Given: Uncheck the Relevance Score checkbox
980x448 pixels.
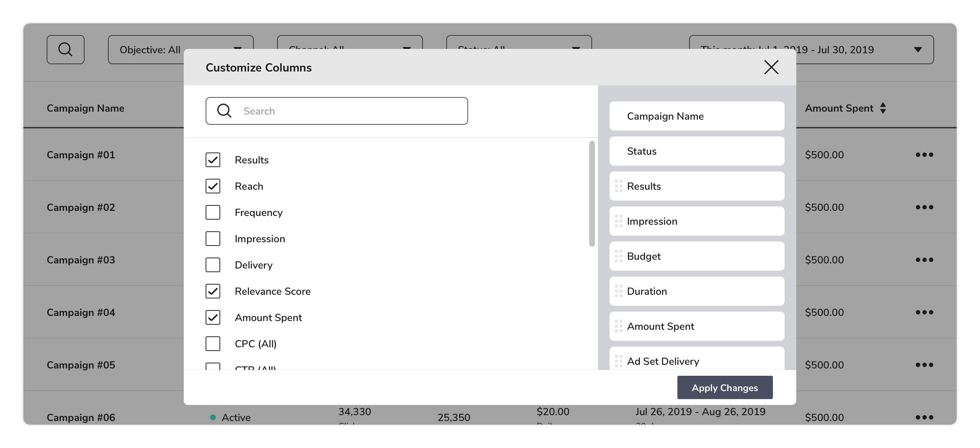Looking at the screenshot, I should (213, 291).
